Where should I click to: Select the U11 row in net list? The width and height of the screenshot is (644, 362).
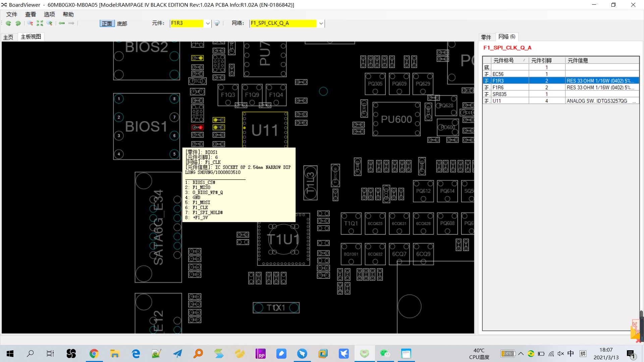point(561,101)
